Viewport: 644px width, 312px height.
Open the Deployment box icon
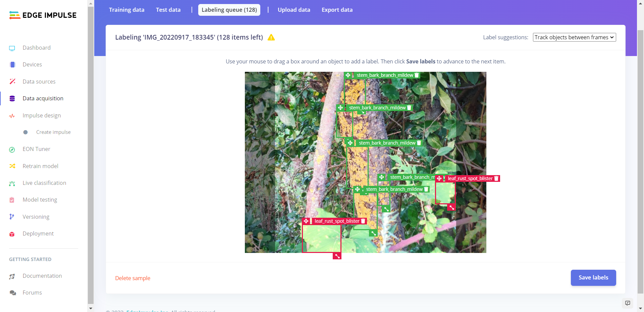click(12, 234)
